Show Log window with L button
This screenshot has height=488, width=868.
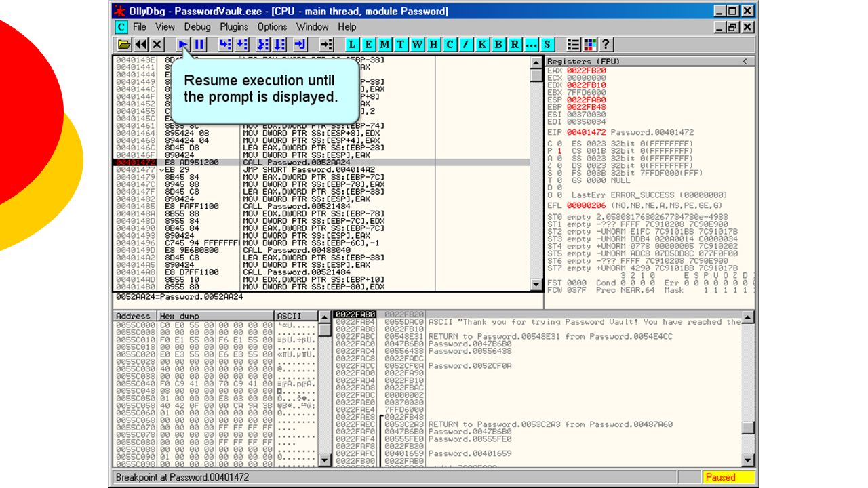352,45
